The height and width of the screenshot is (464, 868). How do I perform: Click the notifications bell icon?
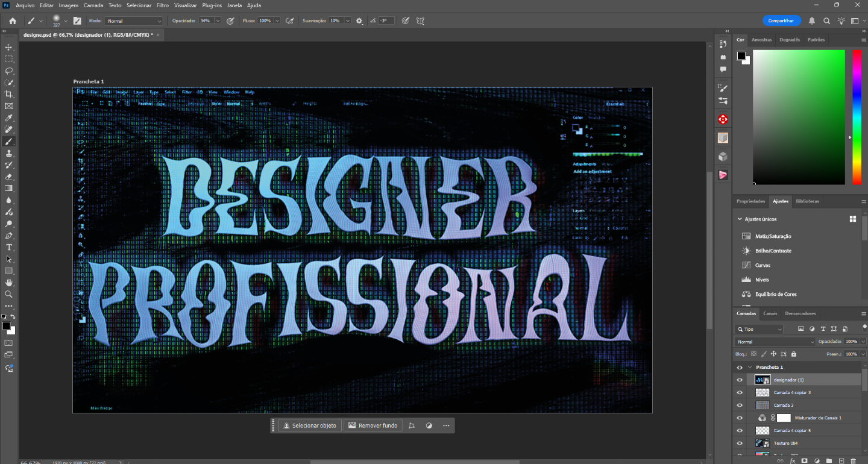(x=812, y=20)
